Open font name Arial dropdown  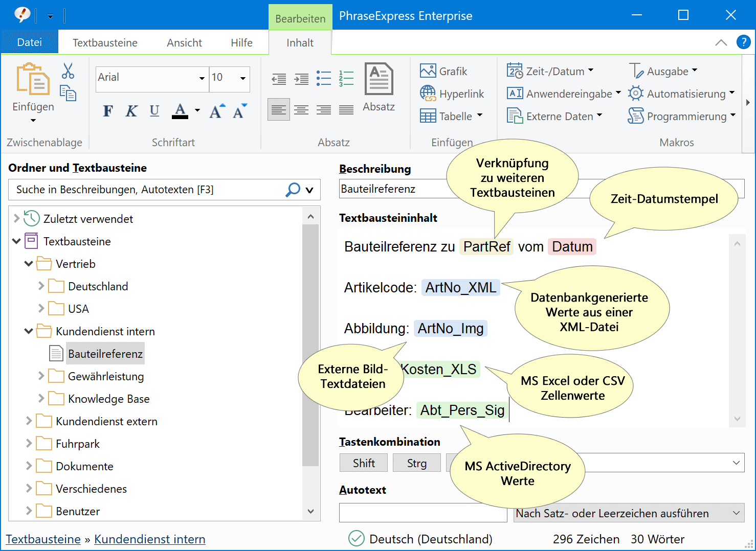(202, 78)
